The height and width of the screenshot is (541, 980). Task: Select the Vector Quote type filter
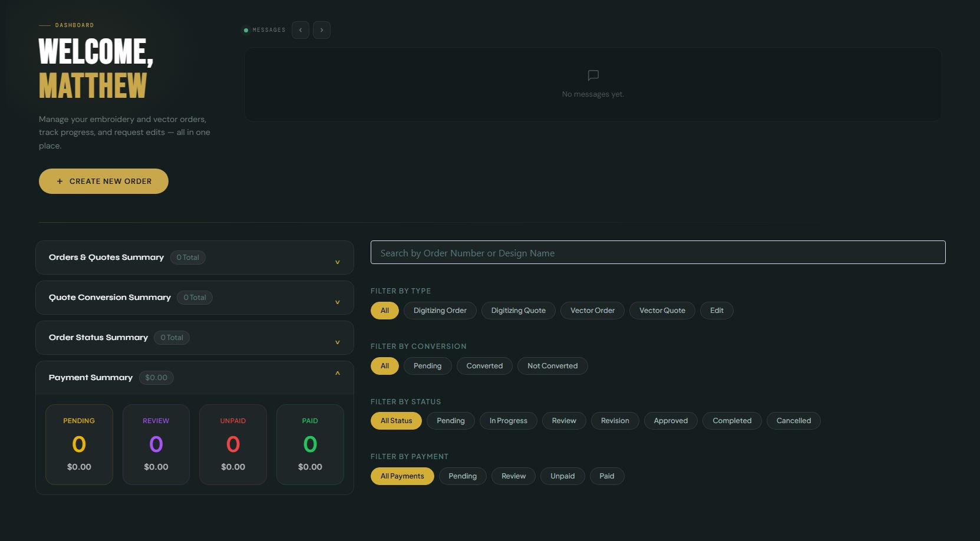tap(662, 311)
